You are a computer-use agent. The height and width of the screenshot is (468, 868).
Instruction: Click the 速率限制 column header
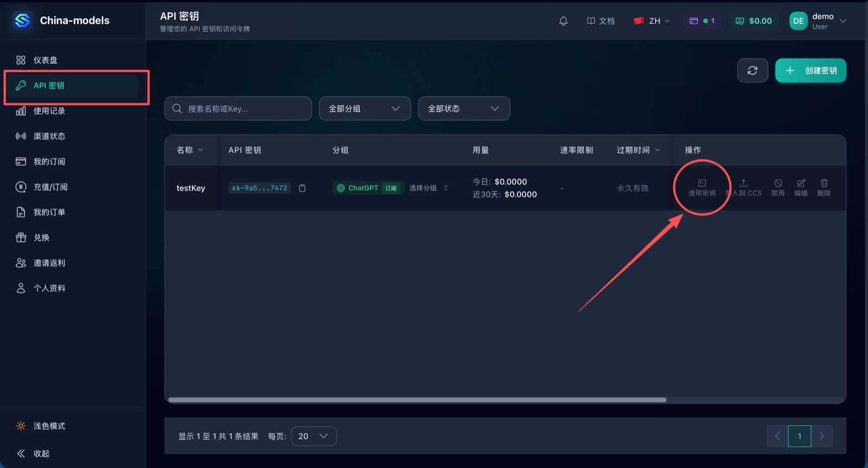tap(577, 150)
